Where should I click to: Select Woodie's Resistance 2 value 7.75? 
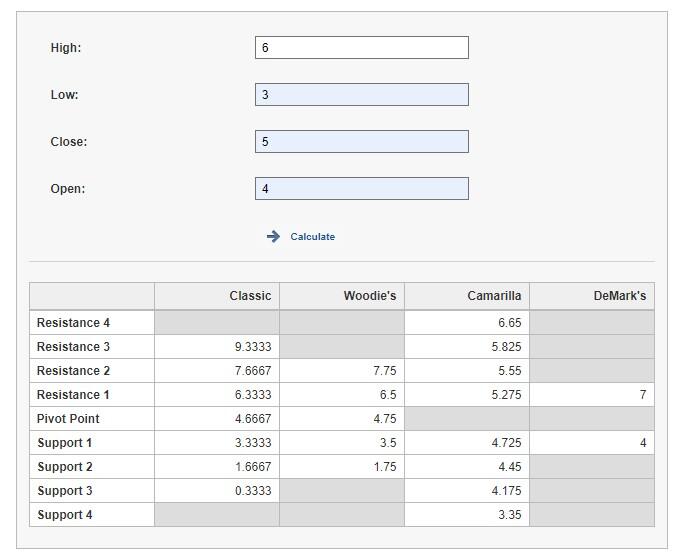(x=385, y=370)
